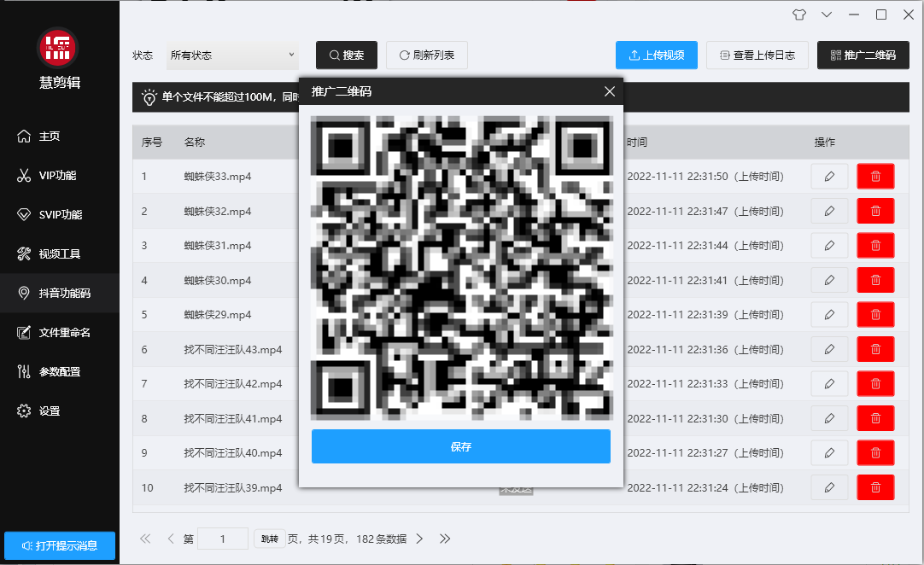This screenshot has width=924, height=565.
Task: Jump to last page double arrow
Action: [445, 539]
